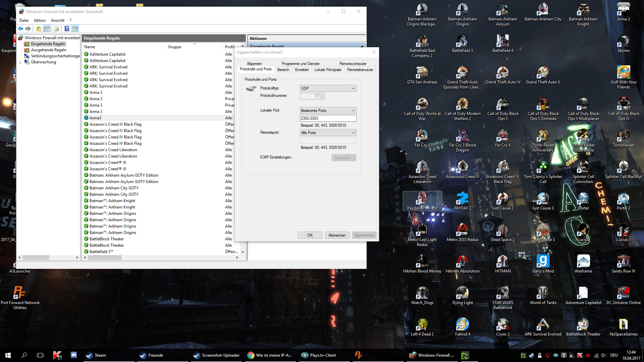Open the Protokolltyp UDP dropdown
This screenshot has height=362, width=644.
click(328, 88)
